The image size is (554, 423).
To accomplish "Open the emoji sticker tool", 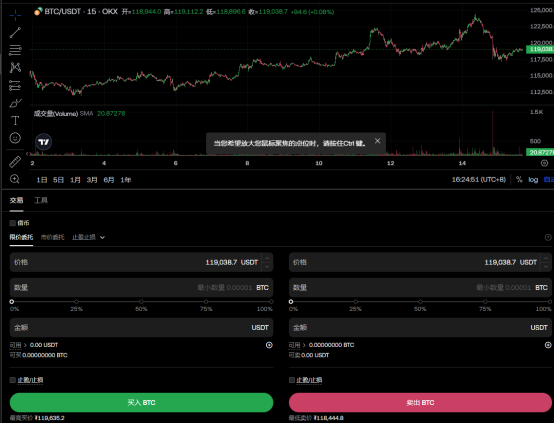I will pos(15,138).
